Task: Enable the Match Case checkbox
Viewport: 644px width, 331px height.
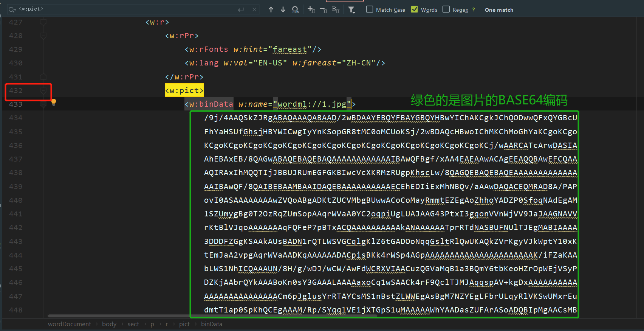Action: point(370,9)
